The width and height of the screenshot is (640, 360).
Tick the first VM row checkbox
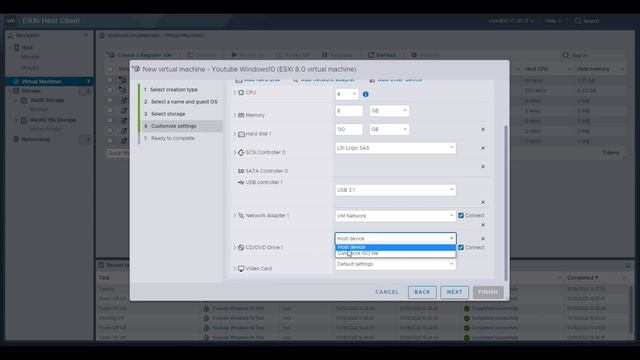click(110, 80)
